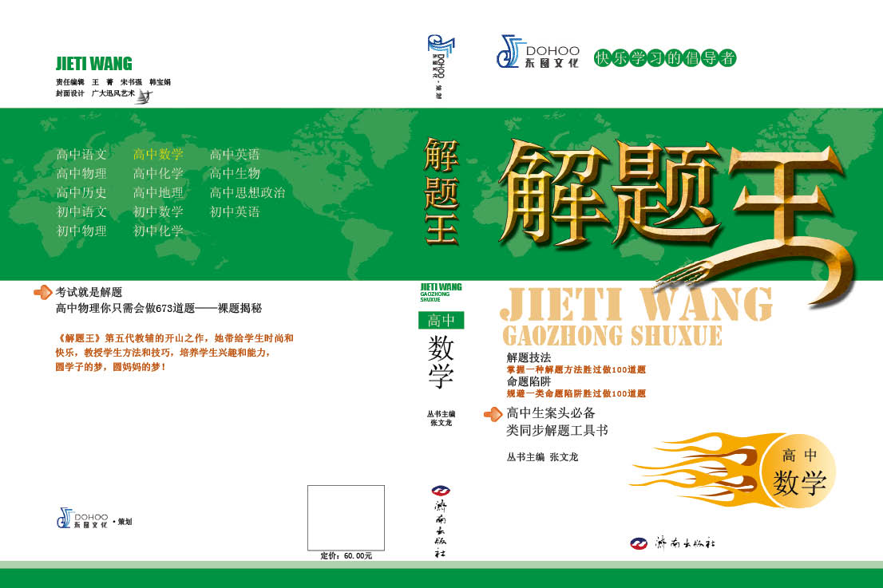The height and width of the screenshot is (588, 883).
Task: Click 高中物理 in the subject list
Action: pyautogui.click(x=81, y=173)
